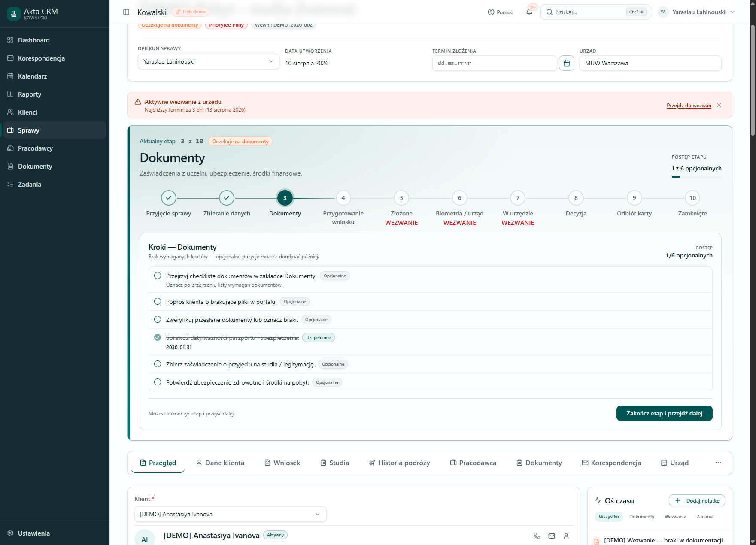Select stage 5 Złożone
Screen dimensions: 756x545
(401, 198)
